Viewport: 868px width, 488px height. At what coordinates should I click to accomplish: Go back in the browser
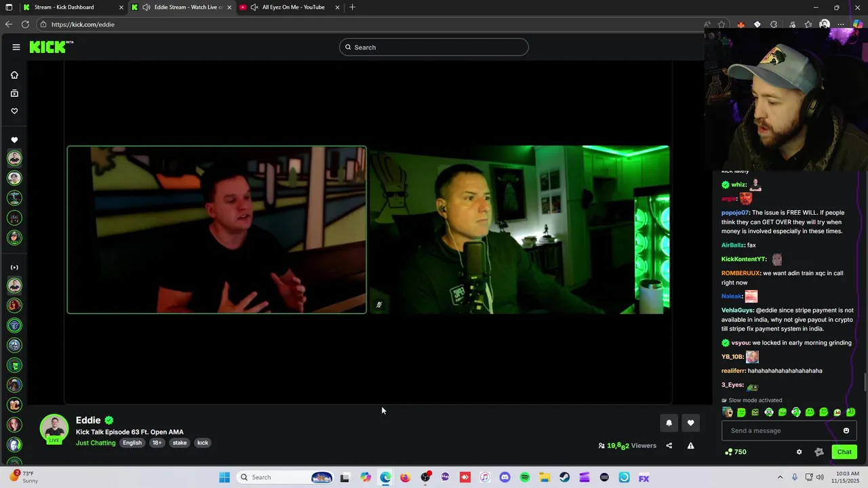[9, 24]
